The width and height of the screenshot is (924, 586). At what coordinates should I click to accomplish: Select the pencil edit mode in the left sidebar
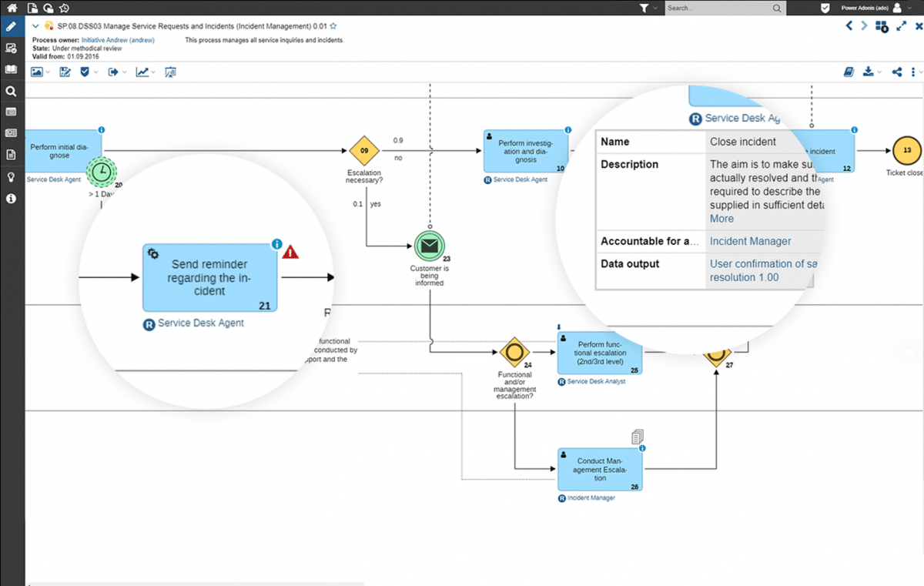point(12,25)
